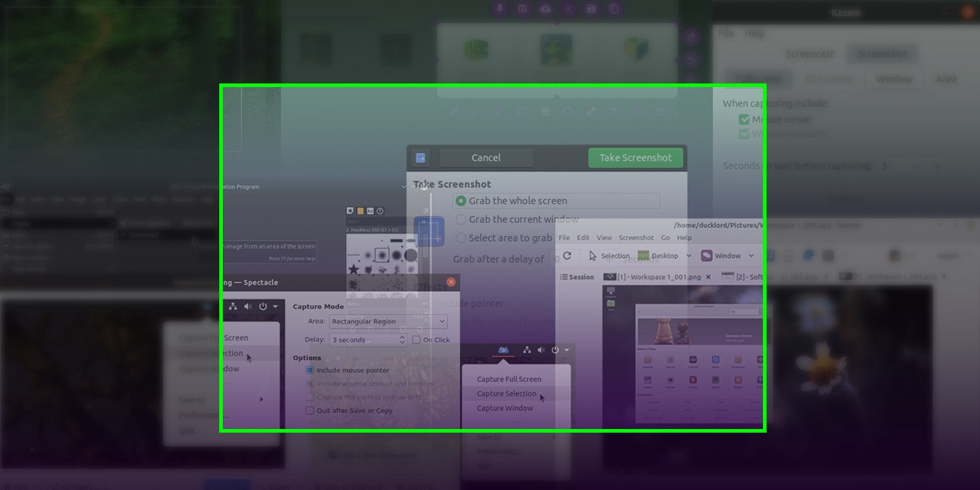Expand the Window dropdown in Shutter
Viewport: 980px width, 490px height.
[x=750, y=256]
